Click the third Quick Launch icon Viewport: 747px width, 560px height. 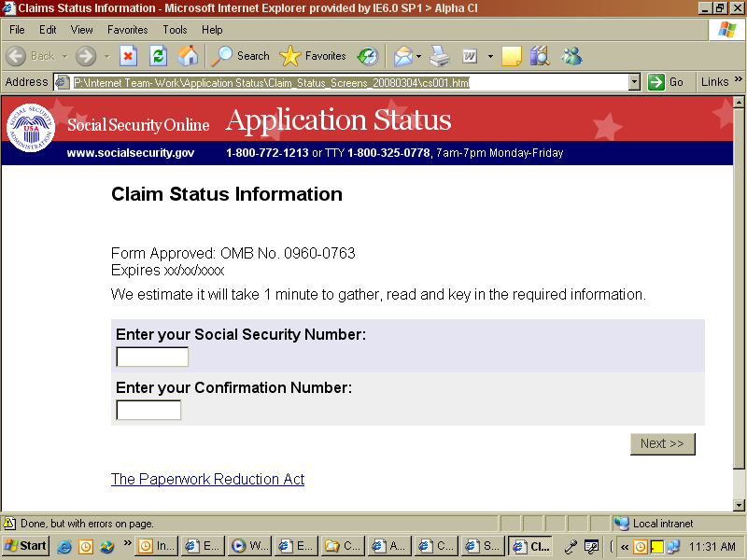click(107, 546)
